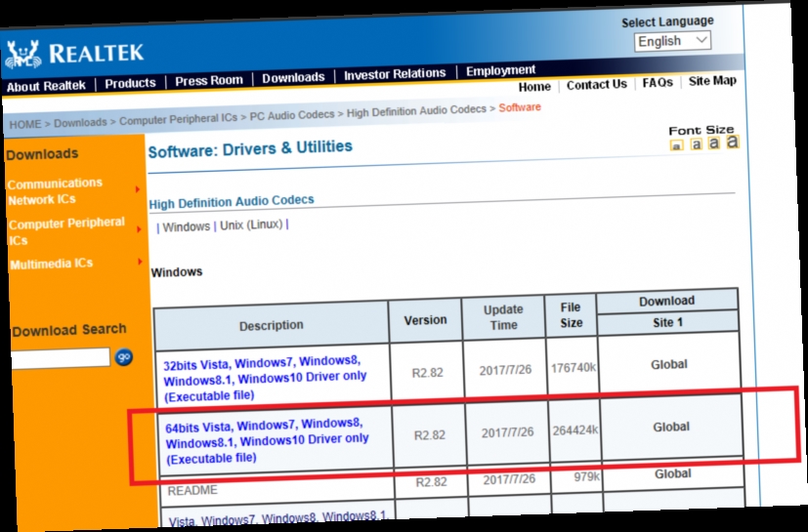Open Multimedia ICs sidebar link
808x532 pixels.
point(51,265)
